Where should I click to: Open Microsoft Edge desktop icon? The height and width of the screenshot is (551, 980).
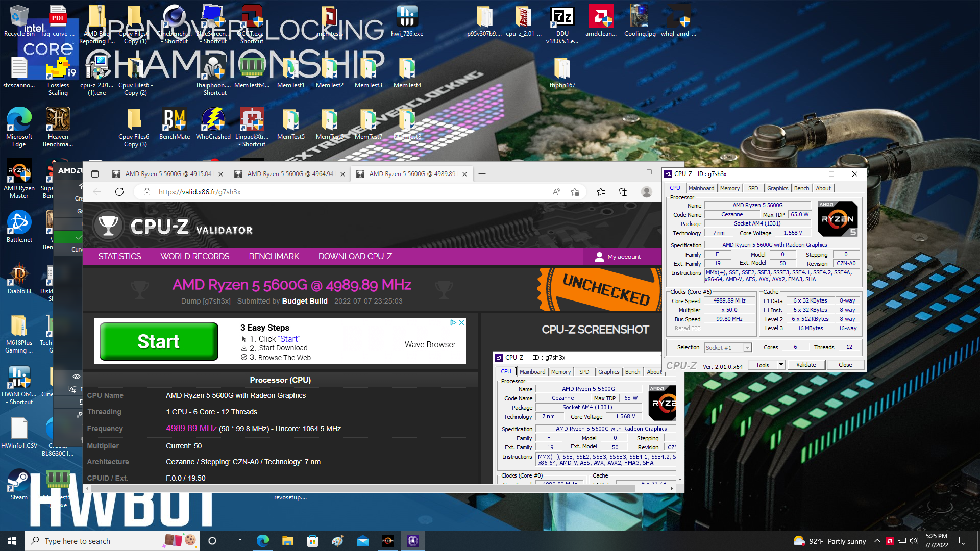19,128
